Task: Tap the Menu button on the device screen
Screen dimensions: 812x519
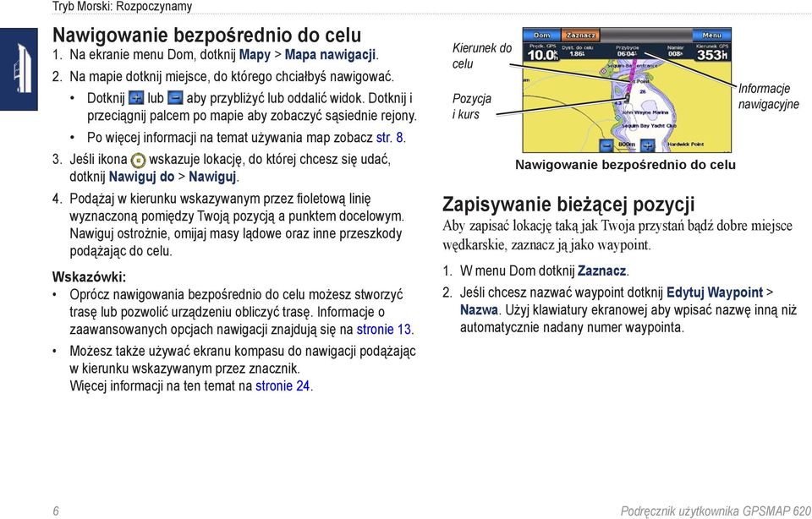Action: 711,36
